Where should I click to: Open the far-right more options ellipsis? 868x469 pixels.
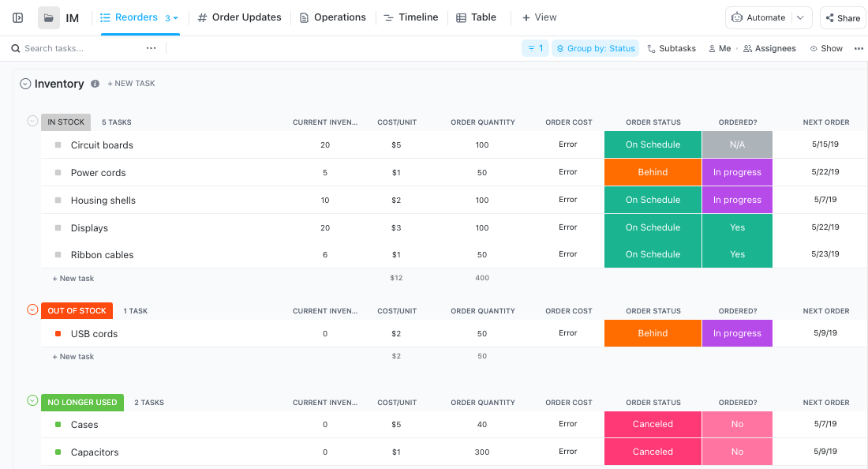[859, 48]
